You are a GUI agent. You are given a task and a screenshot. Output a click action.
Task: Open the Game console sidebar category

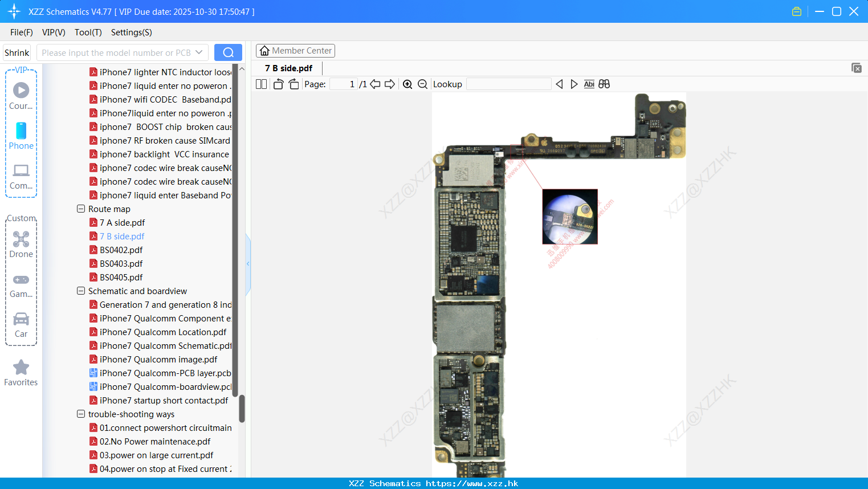click(21, 285)
